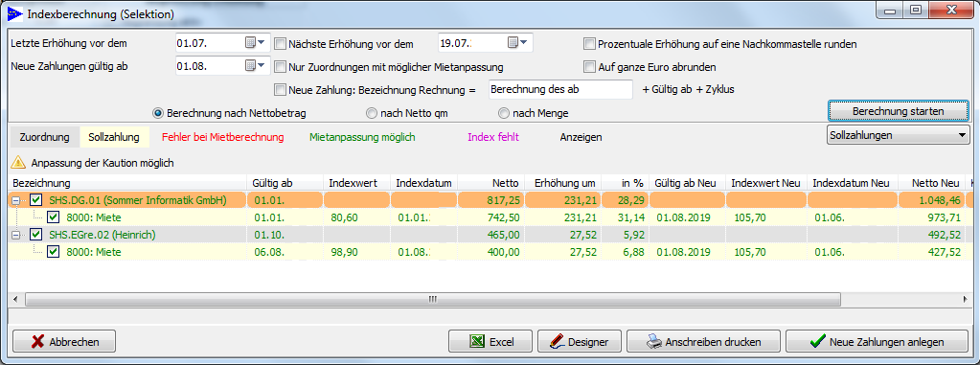The image size is (980, 365).
Task: Uncheck SHS.DG.01 Sommer Informatik row checkbox
Action: tap(36, 200)
